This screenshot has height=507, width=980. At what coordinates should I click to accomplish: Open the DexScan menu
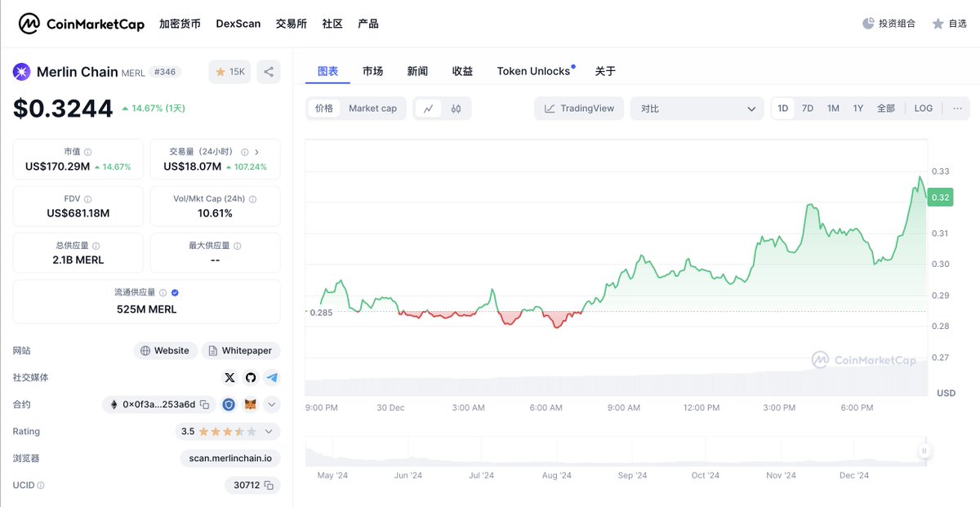click(238, 24)
